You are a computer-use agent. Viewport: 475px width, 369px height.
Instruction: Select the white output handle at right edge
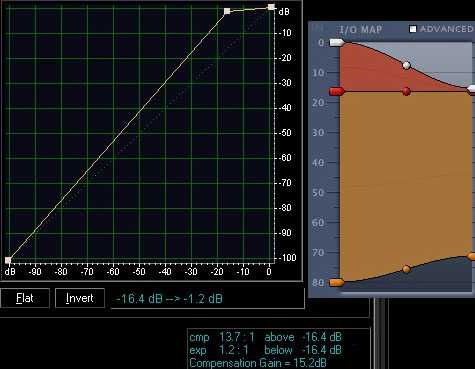coord(471,89)
